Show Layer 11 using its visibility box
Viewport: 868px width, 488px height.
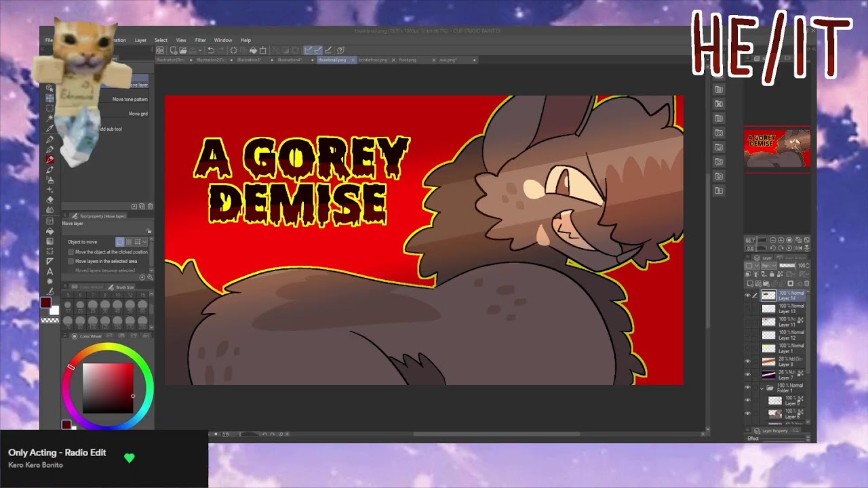pos(748,322)
